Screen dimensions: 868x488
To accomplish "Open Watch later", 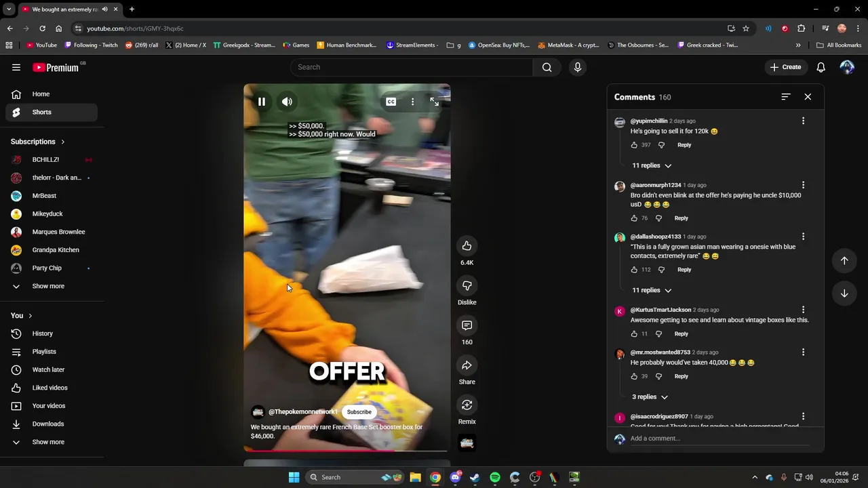I will click(52, 370).
